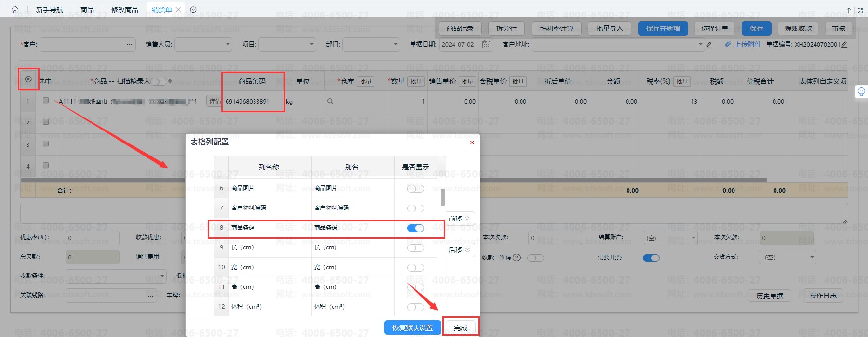Click the column settings gear icon
The width and height of the screenshot is (868, 337).
[x=28, y=79]
